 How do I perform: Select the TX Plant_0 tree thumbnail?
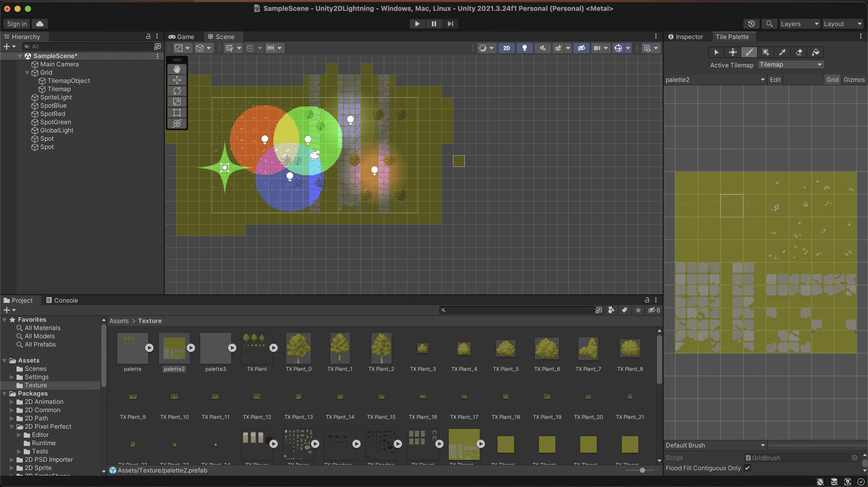click(x=298, y=348)
